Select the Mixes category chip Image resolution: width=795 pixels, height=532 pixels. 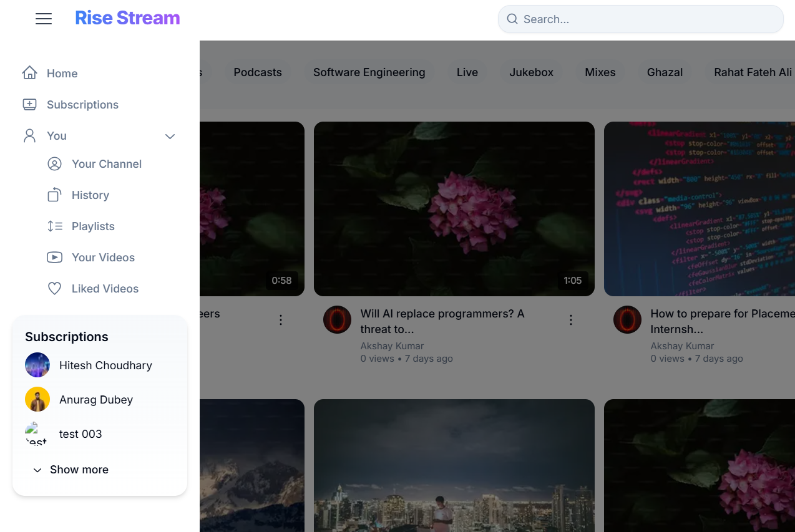600,72
